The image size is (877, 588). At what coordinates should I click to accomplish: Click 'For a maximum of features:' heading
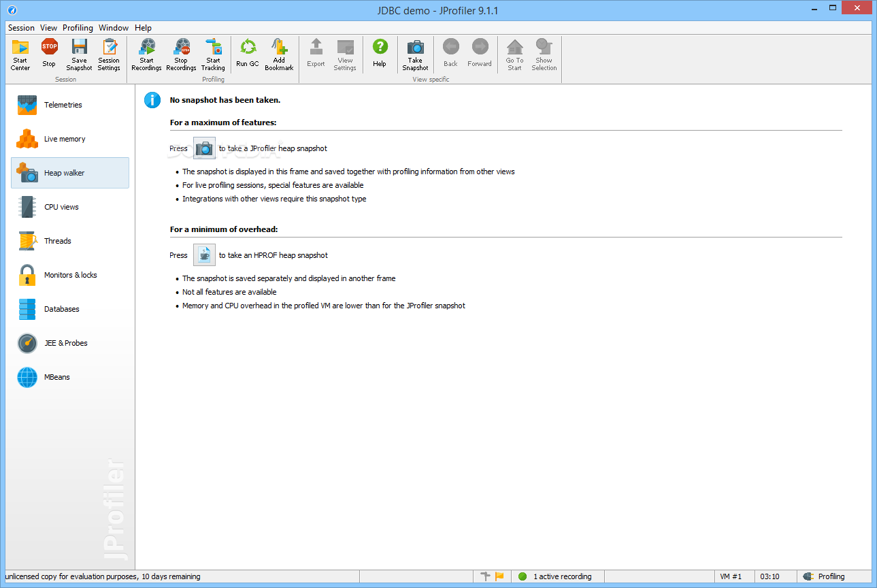tap(223, 122)
